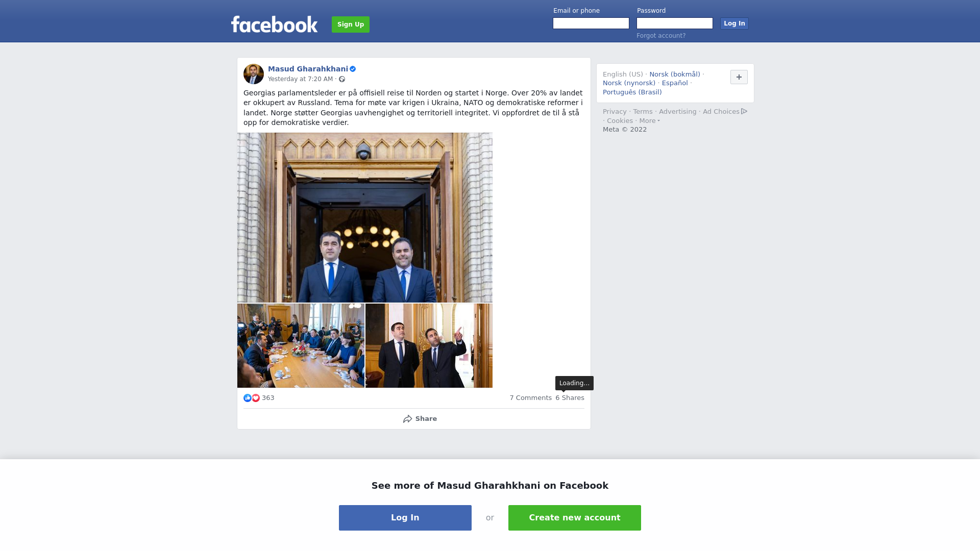Screen dimensions: 980x551
Task: Switch language to Português (Brasil)
Action: [632, 92]
